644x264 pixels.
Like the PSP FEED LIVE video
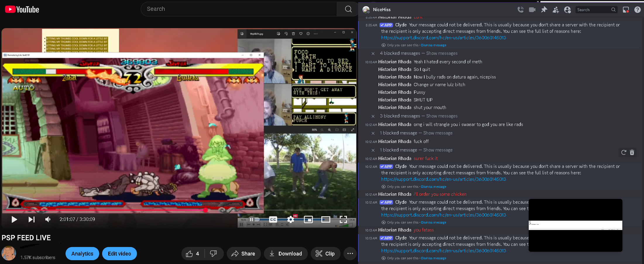pos(193,253)
